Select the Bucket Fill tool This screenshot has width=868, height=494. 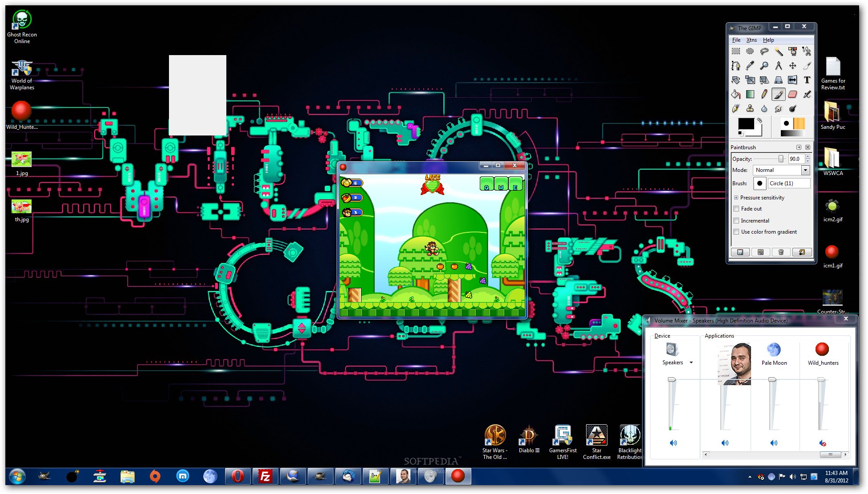[736, 94]
